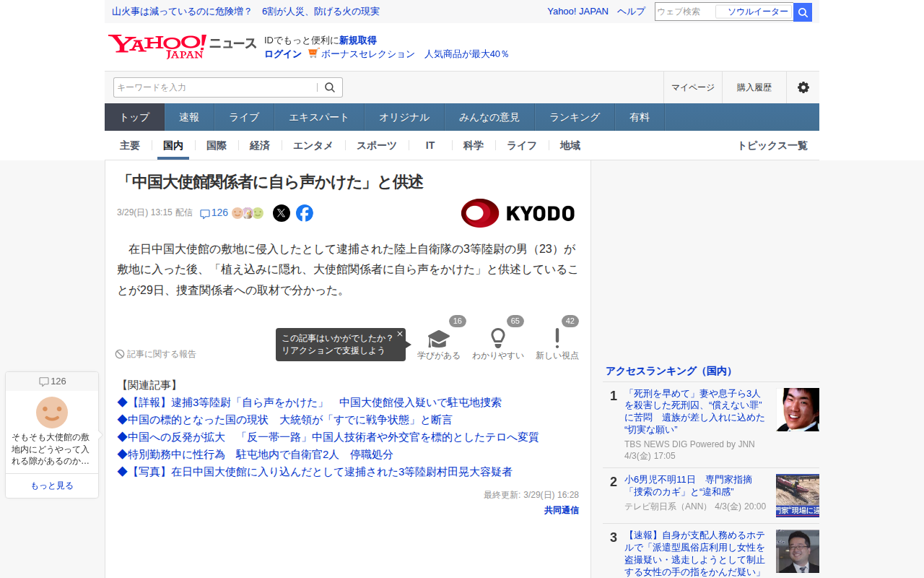Open the 山火事 headline link at top
Viewport: 924px width, 578px height.
coord(246,12)
